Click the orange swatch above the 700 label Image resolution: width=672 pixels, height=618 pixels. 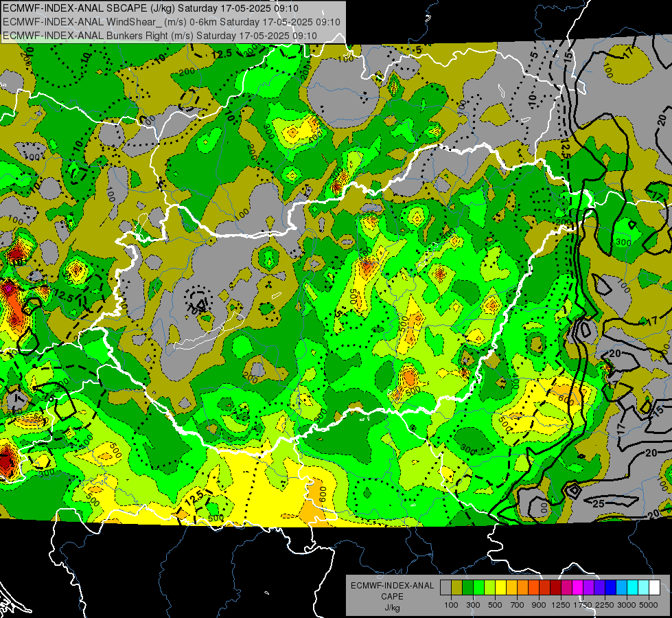coord(522,588)
